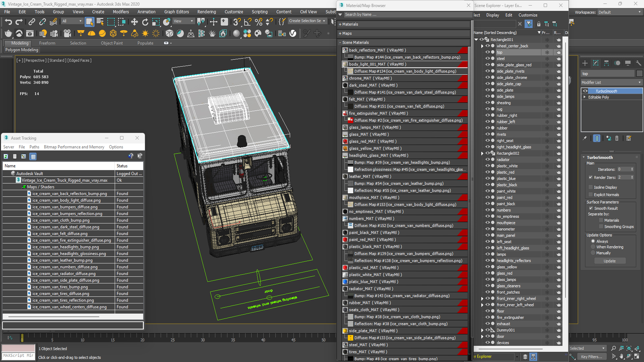The height and width of the screenshot is (362, 644).
Task: Click the teapot render icon
Action: 8,33
